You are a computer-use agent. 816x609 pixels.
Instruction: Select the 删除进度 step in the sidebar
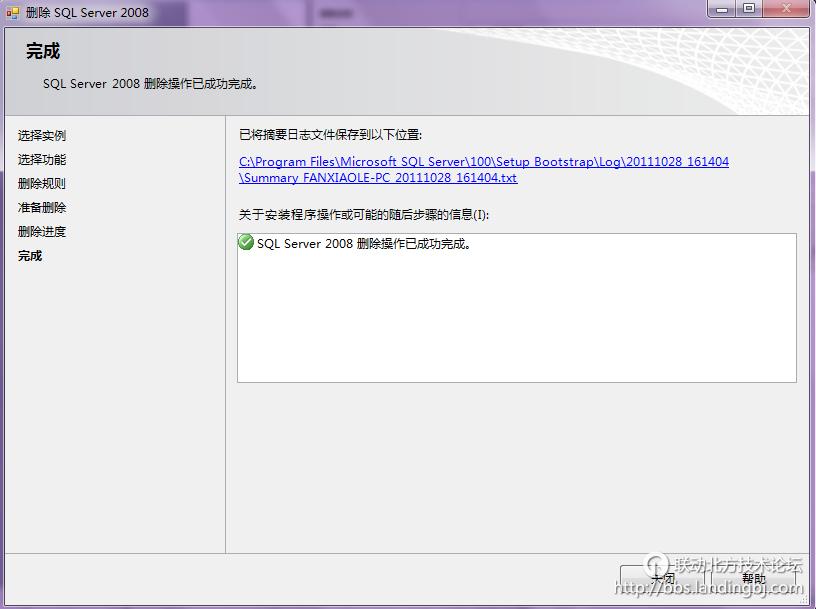point(44,231)
